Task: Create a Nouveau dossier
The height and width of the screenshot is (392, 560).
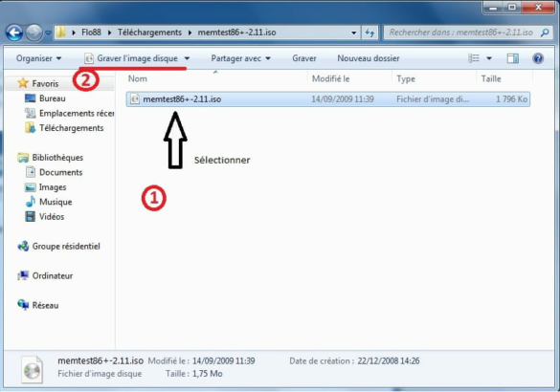Action: pos(369,58)
